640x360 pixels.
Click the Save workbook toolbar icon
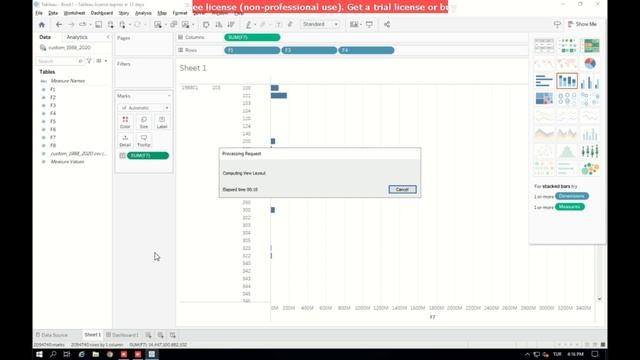[x=98, y=24]
